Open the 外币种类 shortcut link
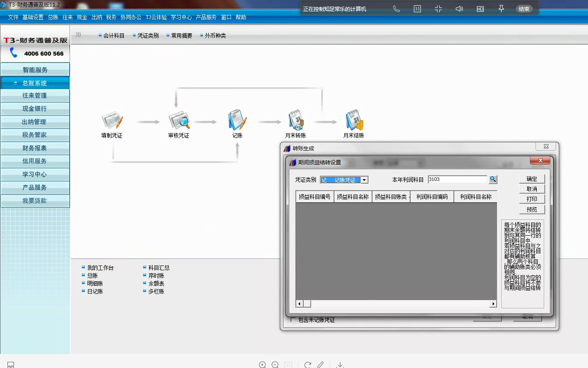This screenshot has height=368, width=588. (x=215, y=35)
